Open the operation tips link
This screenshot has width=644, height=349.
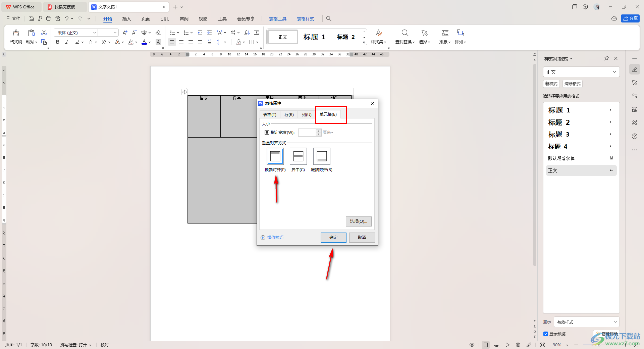(x=275, y=238)
